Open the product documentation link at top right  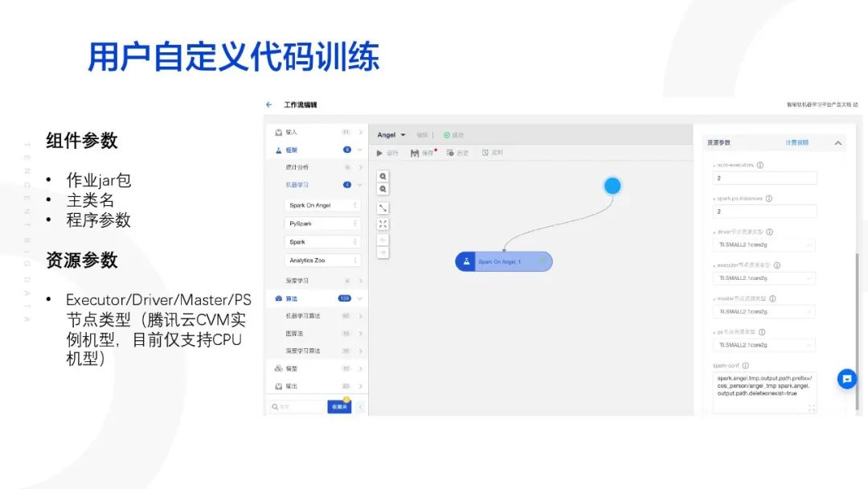pos(822,105)
